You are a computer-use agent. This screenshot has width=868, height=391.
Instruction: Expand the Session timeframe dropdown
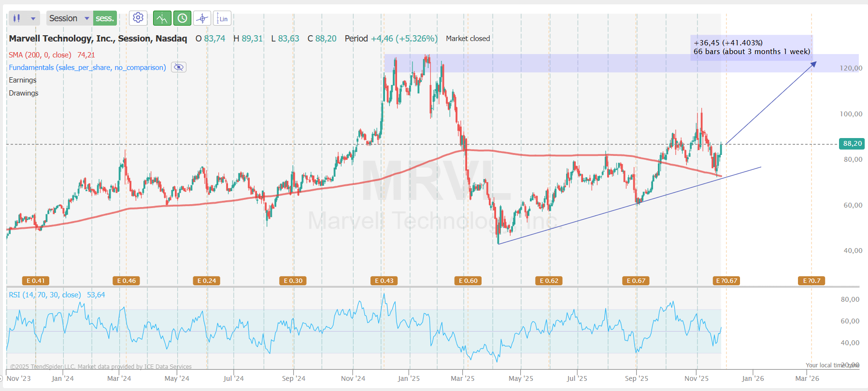[x=70, y=18]
